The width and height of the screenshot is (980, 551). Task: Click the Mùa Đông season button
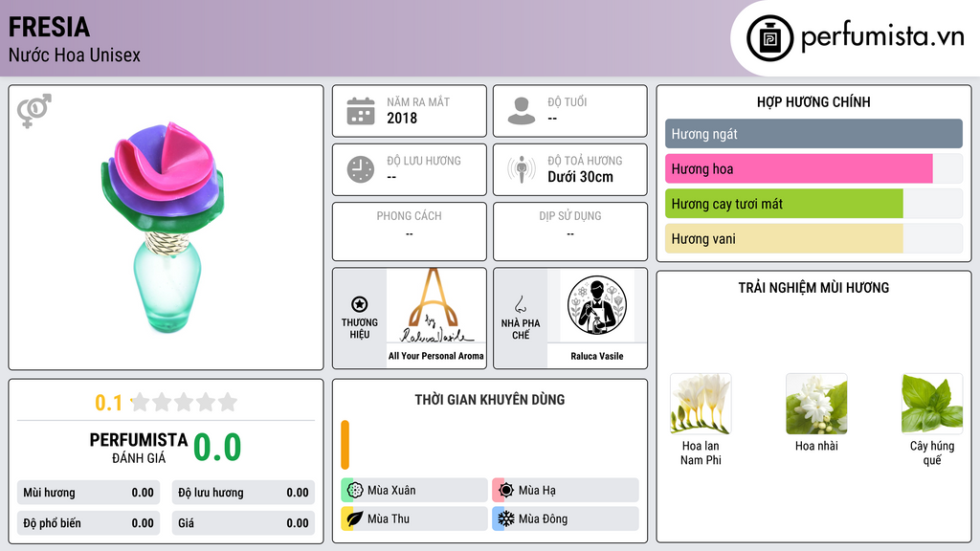point(566,518)
